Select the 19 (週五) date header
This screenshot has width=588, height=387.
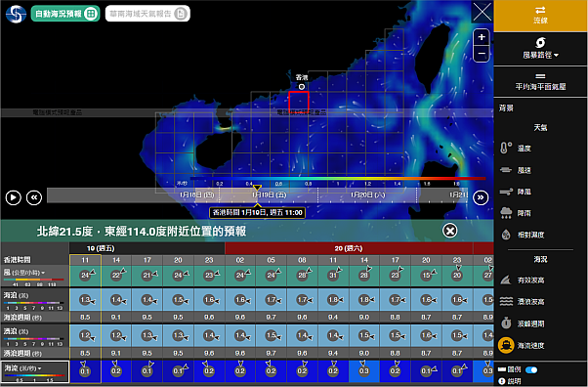point(101,248)
